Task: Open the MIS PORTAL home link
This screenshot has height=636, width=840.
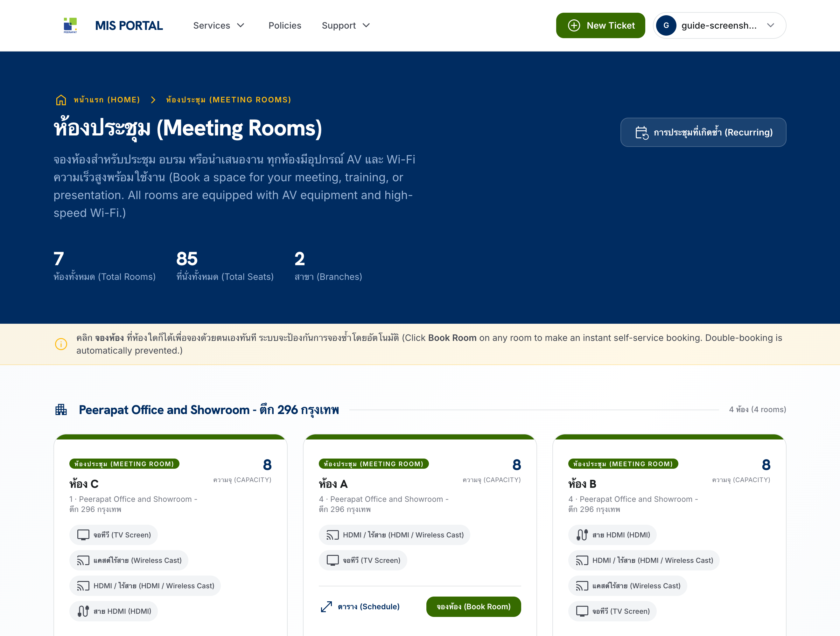Action: click(129, 25)
